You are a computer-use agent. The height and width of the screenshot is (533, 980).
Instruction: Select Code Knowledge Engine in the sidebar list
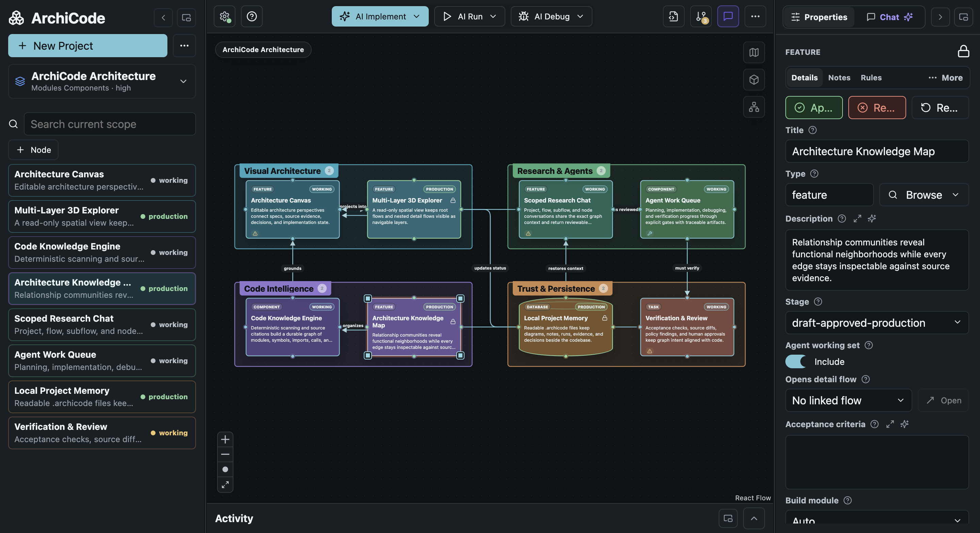(x=102, y=253)
